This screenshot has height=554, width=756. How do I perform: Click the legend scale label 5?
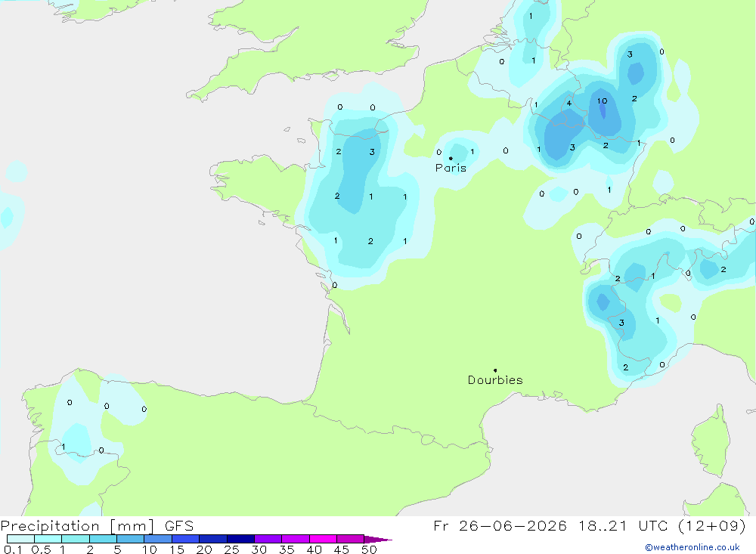[x=117, y=549]
